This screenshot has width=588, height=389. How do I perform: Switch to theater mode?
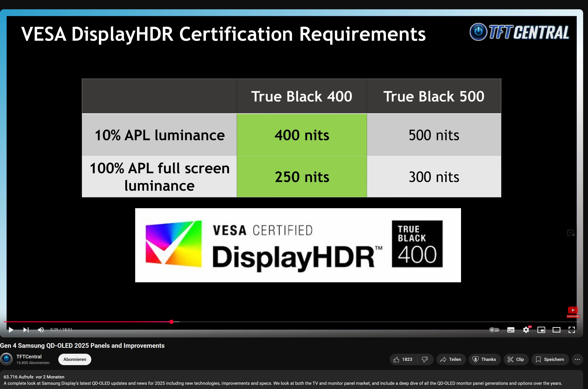[x=556, y=330]
